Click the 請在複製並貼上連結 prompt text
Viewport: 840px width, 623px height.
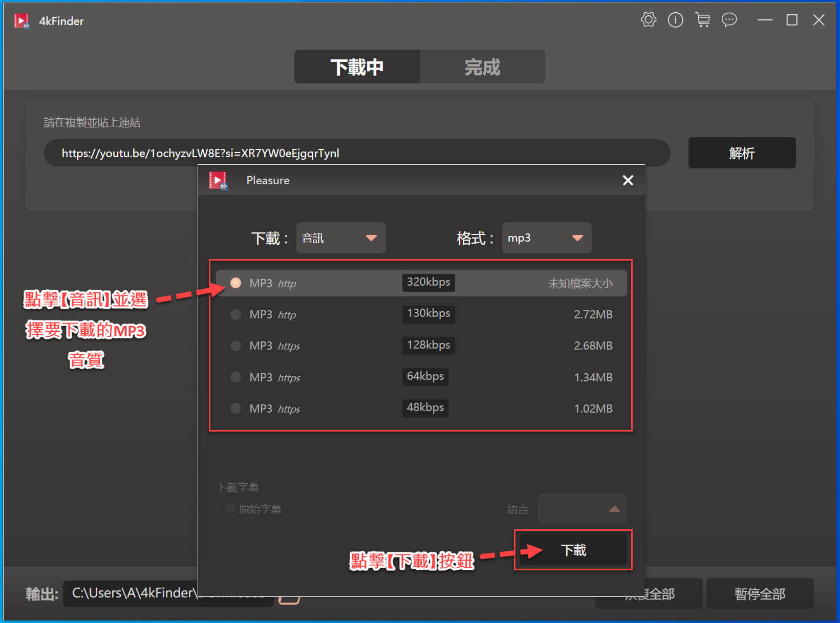(x=92, y=122)
